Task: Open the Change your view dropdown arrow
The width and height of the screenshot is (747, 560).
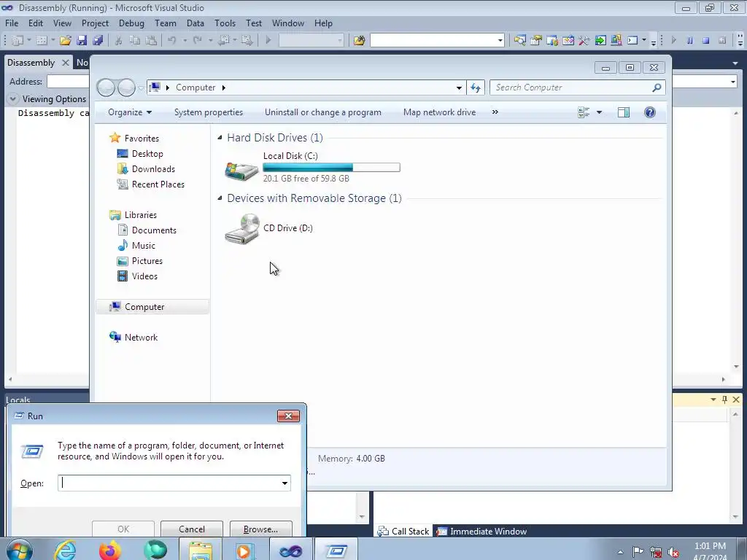Action: pyautogui.click(x=600, y=112)
